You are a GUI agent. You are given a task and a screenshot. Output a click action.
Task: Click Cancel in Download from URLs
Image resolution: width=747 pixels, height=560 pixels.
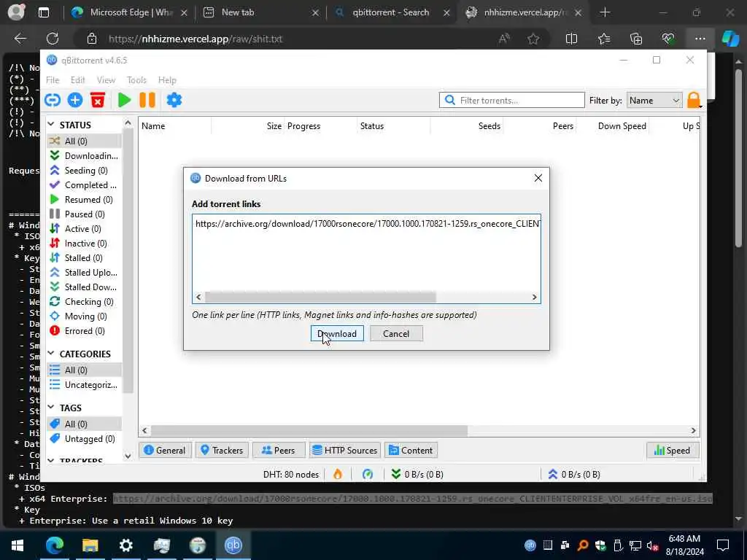pyautogui.click(x=396, y=334)
